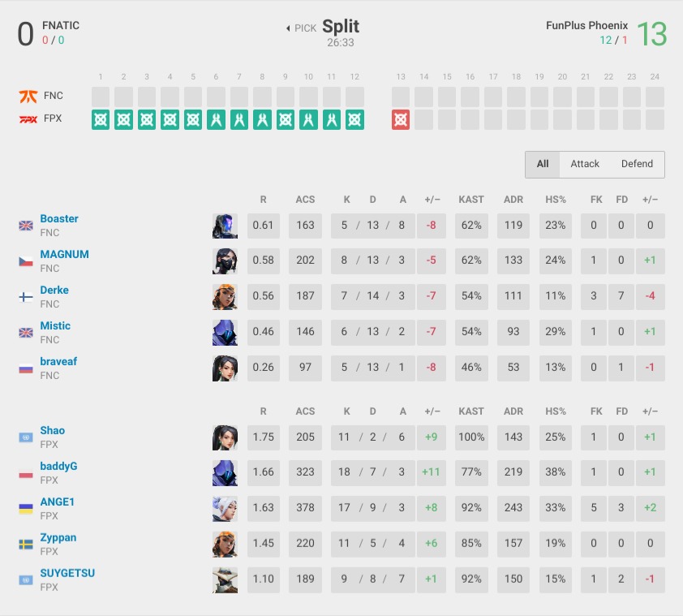Open Zyppan's player profile link
The height and width of the screenshot is (616, 683).
[58, 537]
